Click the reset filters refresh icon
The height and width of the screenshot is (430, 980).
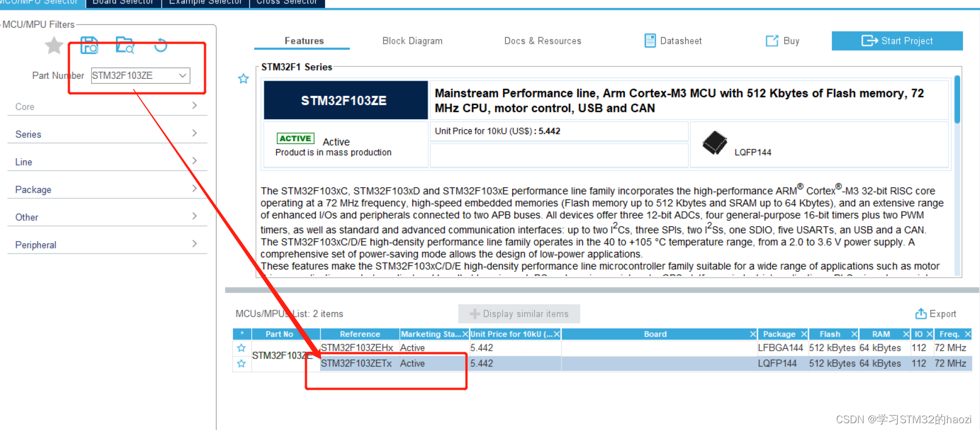tap(161, 45)
